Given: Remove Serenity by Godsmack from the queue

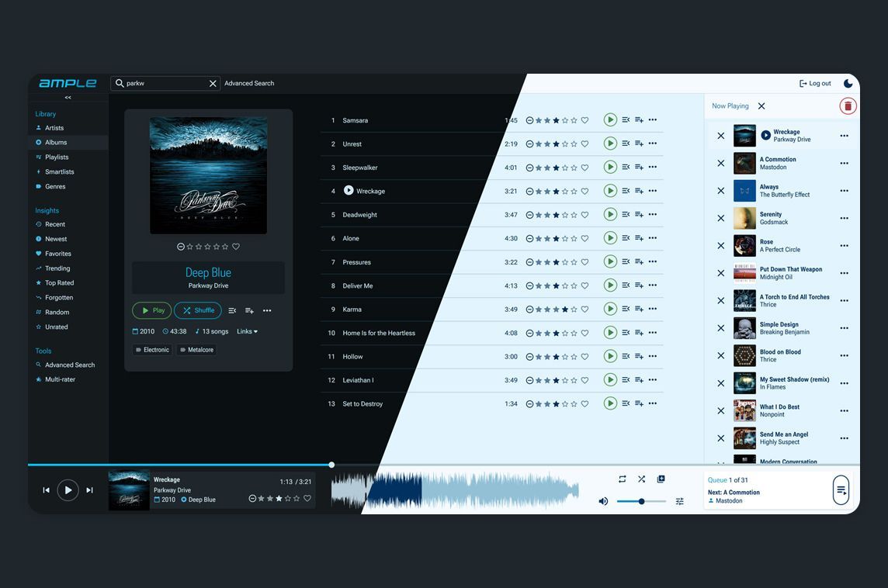Looking at the screenshot, I should [x=721, y=219].
